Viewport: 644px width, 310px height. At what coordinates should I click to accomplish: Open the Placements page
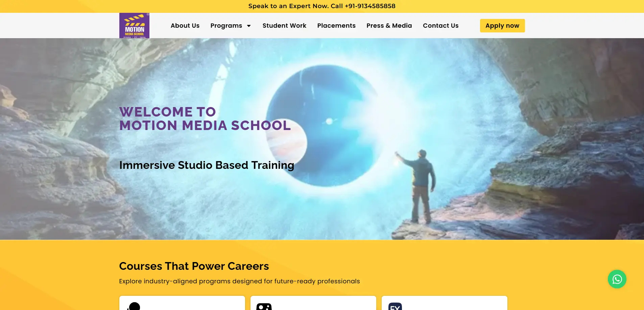[336, 26]
